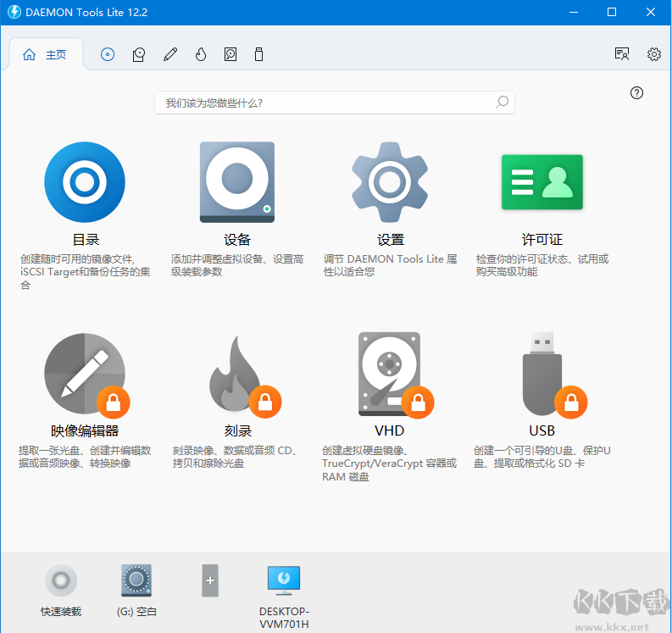Click the 许可证 title label
This screenshot has height=633, width=672.
(x=542, y=240)
